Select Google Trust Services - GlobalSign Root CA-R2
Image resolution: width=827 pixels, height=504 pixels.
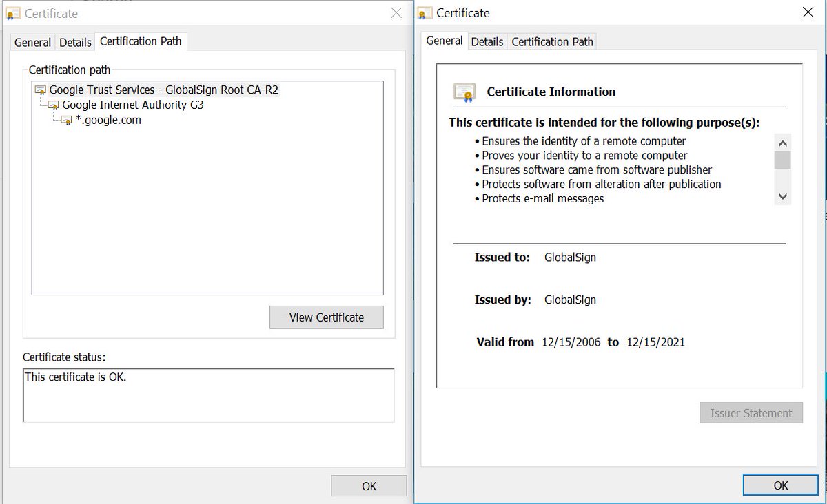(164, 90)
